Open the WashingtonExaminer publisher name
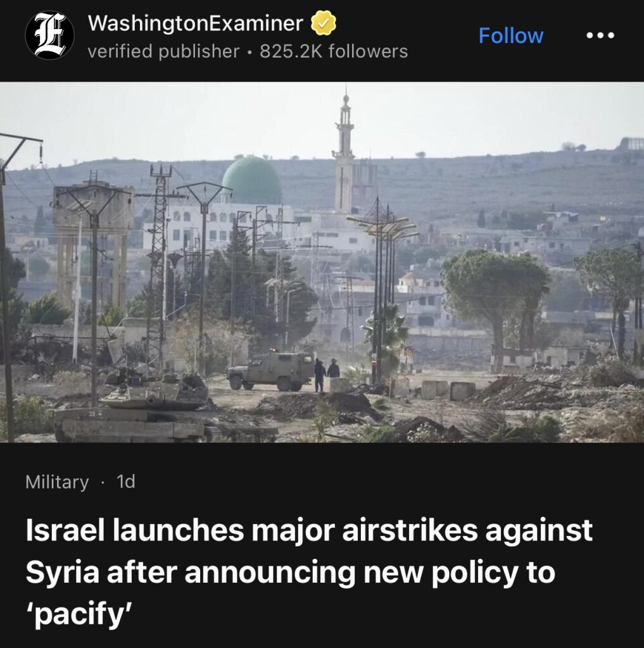Viewport: 644px width, 648px height. coord(196,23)
